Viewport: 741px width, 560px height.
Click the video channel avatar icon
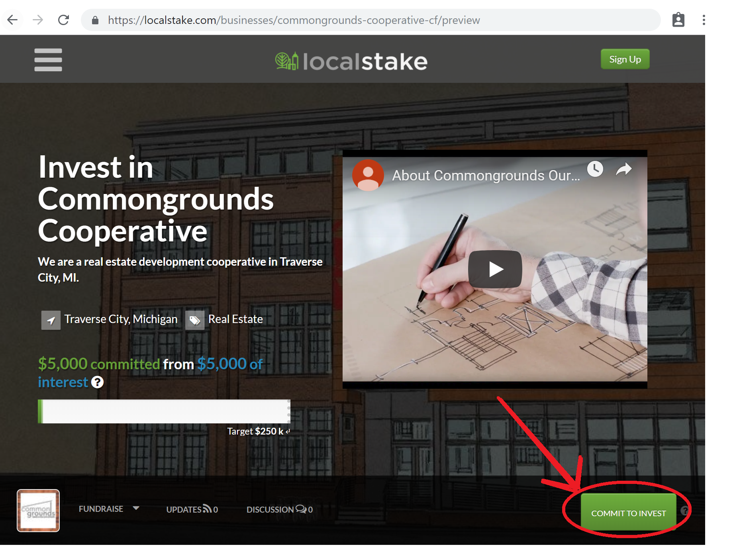pyautogui.click(x=368, y=175)
